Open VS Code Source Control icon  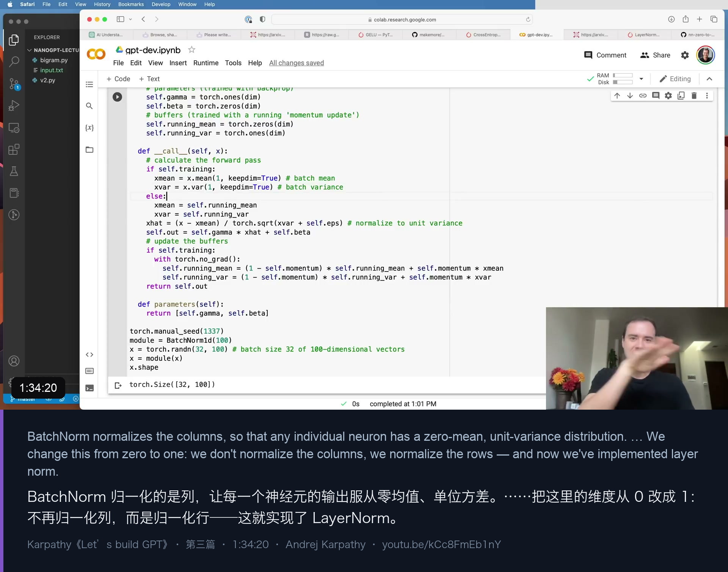14,83
